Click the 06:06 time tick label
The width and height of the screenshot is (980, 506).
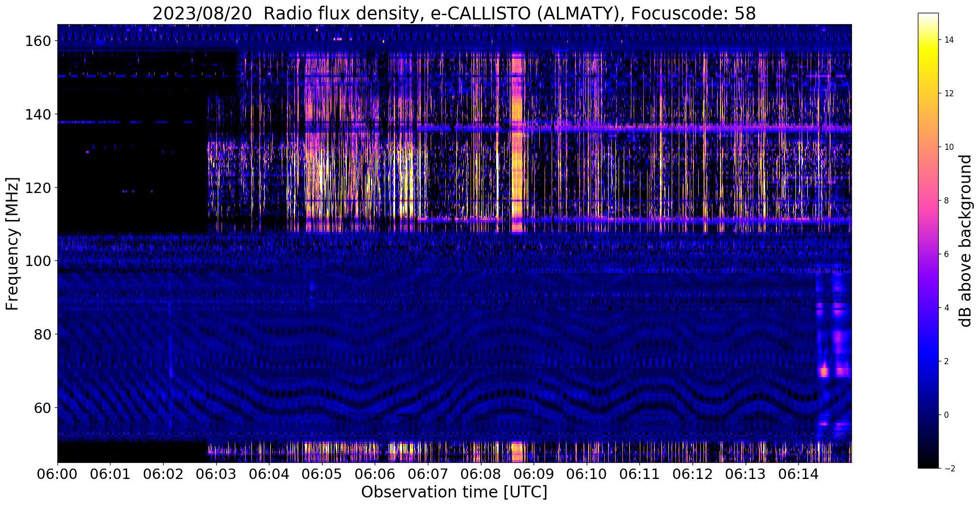375,474
